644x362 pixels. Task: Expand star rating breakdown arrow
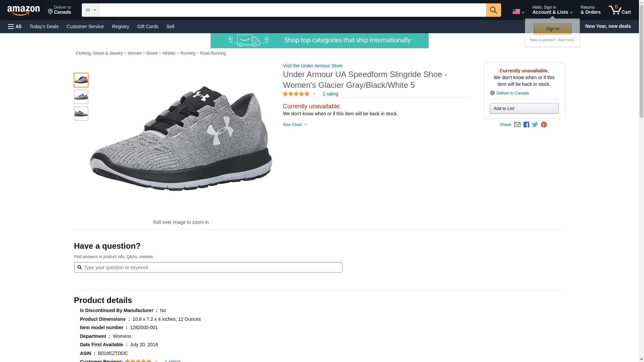(314, 94)
